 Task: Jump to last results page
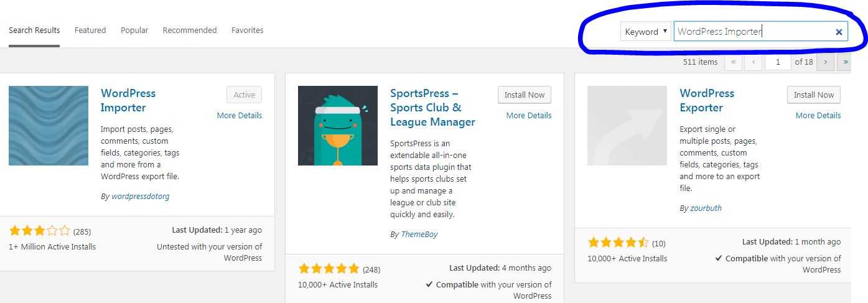[x=846, y=62]
